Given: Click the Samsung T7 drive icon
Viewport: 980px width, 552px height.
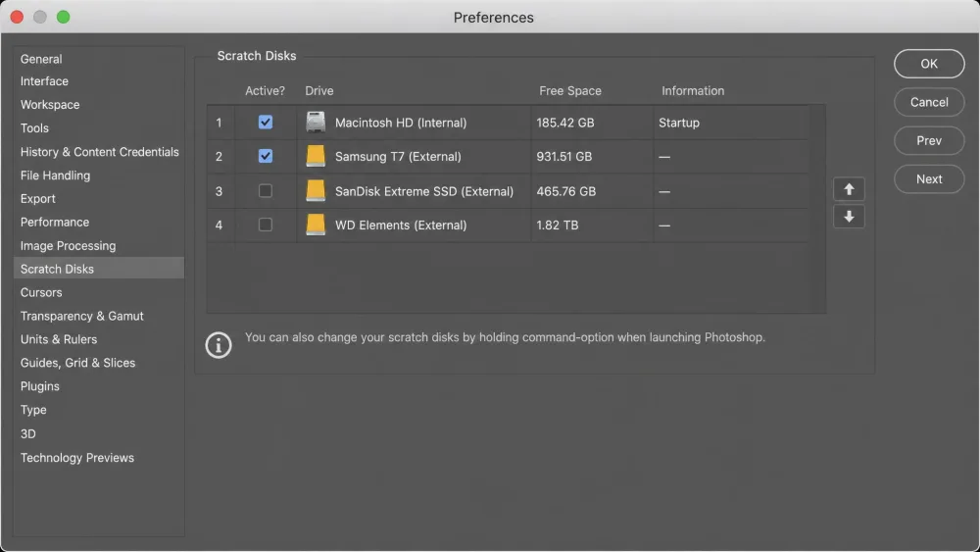Looking at the screenshot, I should coord(316,156).
